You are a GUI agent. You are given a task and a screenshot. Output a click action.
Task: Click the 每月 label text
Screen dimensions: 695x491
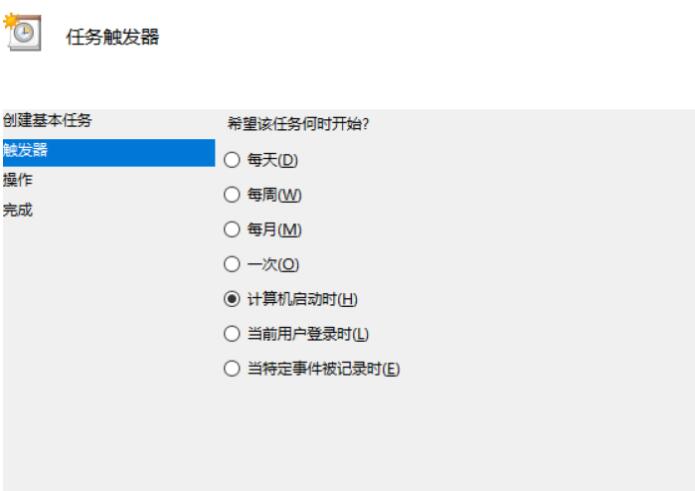262,230
